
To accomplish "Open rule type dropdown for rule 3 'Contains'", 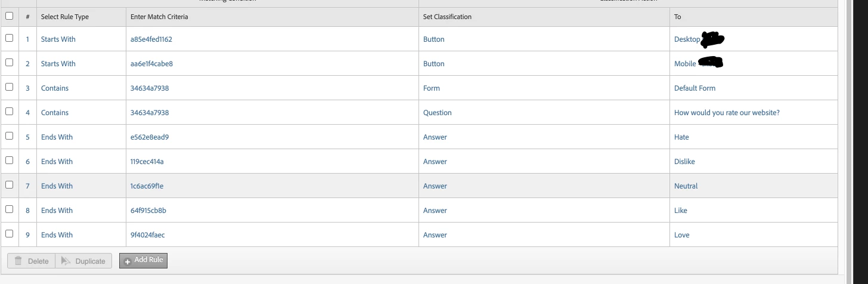I will click(x=55, y=88).
